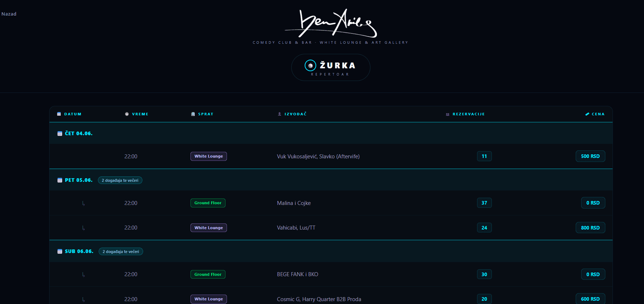
Task: Click the calendar icon next to PET 05.06.
Action: (60, 180)
